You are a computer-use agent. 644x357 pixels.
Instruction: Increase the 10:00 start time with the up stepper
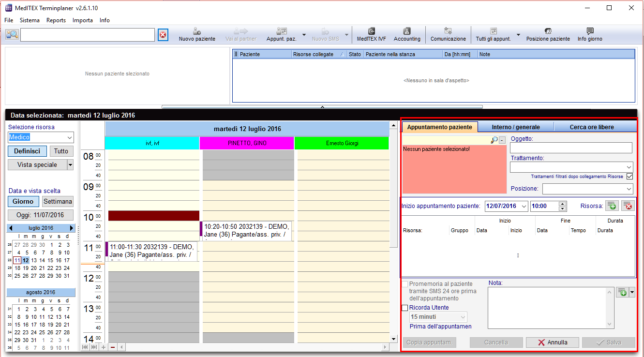coord(562,204)
